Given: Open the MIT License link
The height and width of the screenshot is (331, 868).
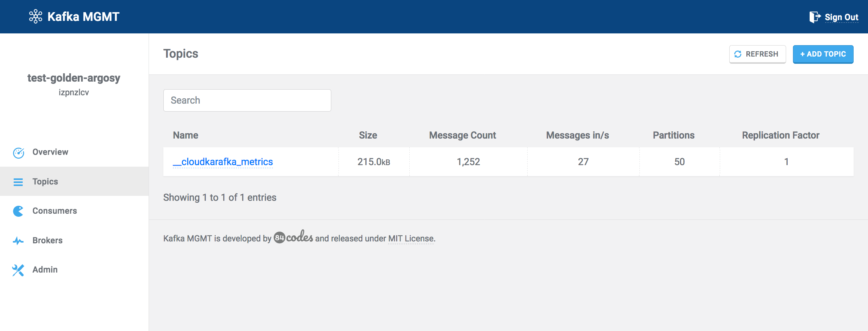Looking at the screenshot, I should (411, 238).
